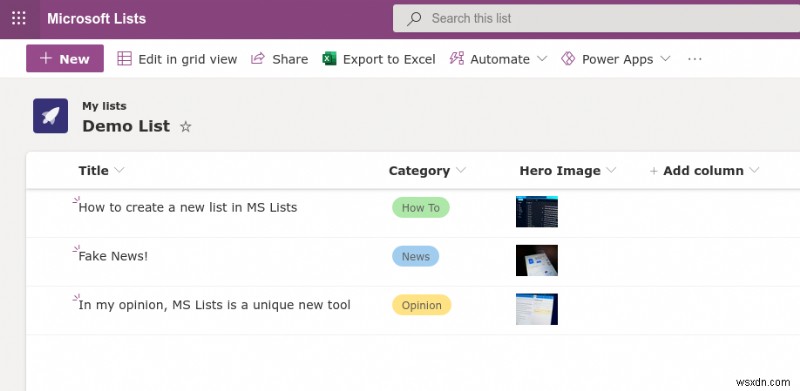Image resolution: width=800 pixels, height=391 pixels.
Task: Open the 'Fake News!' item
Action: (x=113, y=256)
